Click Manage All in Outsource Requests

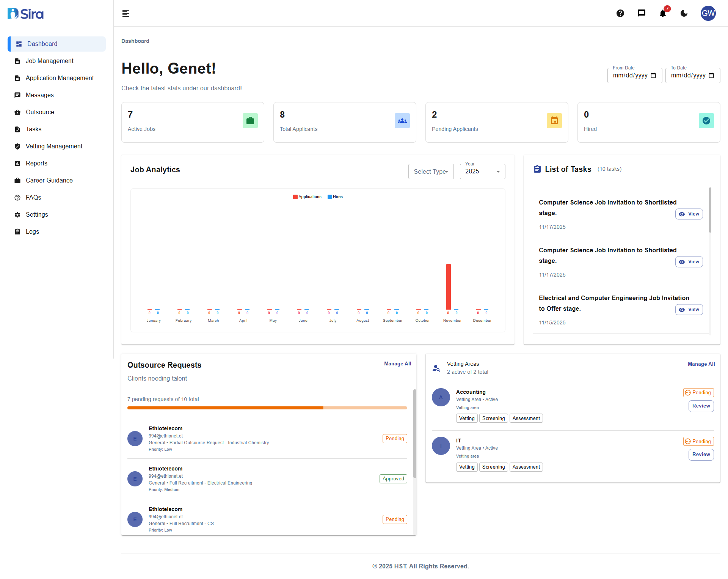tap(397, 363)
